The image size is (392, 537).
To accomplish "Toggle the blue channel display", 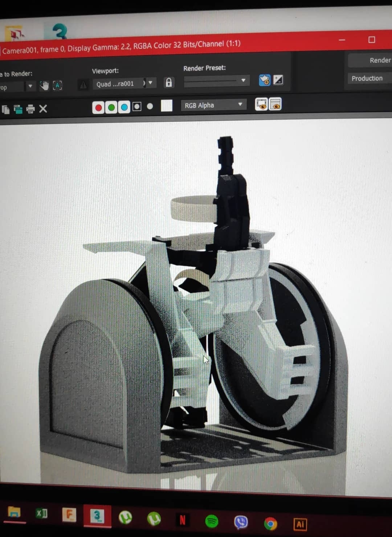I will click(x=124, y=107).
